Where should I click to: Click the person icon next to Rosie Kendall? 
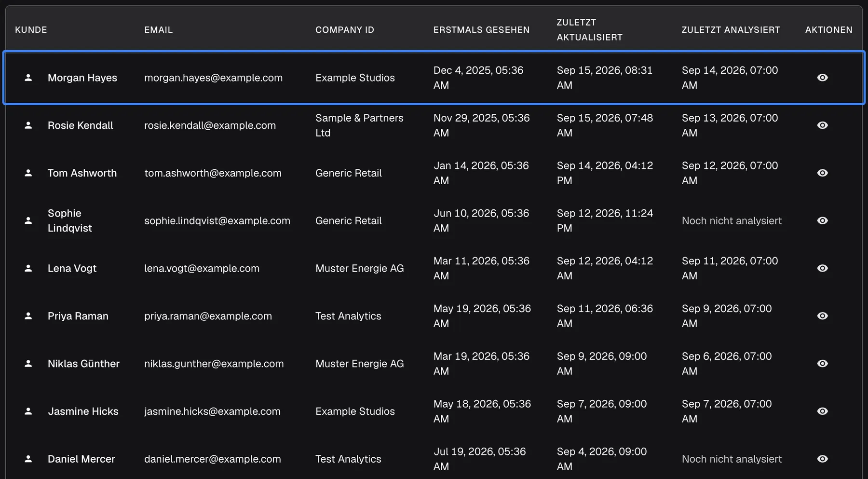28,125
